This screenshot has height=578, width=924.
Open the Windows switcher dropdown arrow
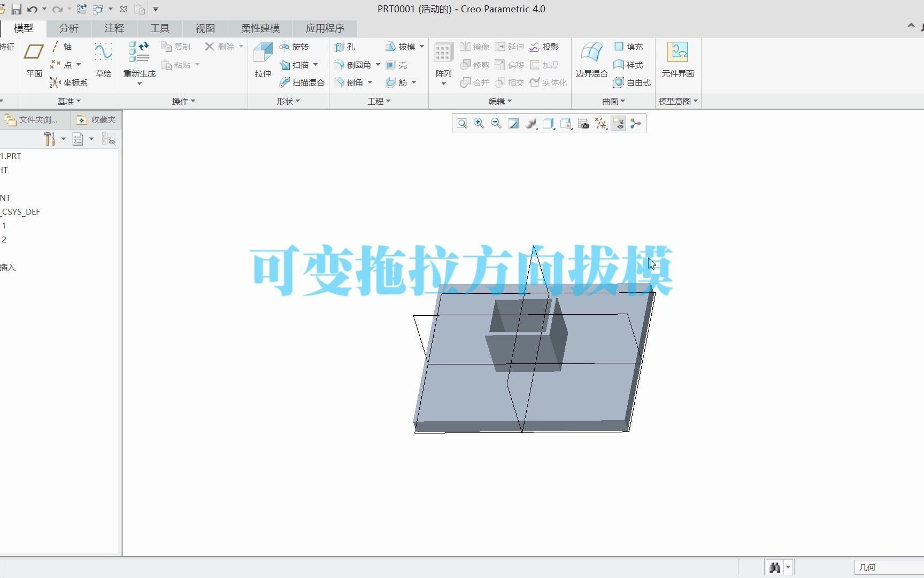(110, 9)
